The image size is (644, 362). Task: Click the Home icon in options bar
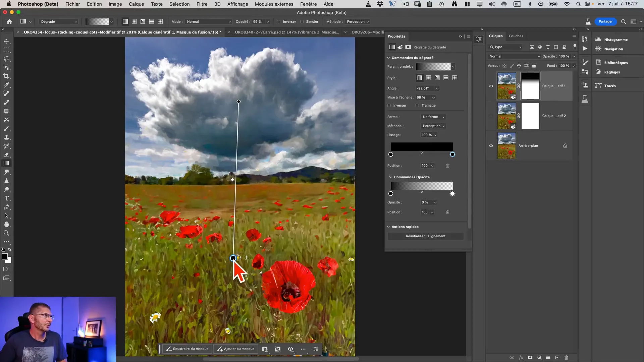click(9, 21)
